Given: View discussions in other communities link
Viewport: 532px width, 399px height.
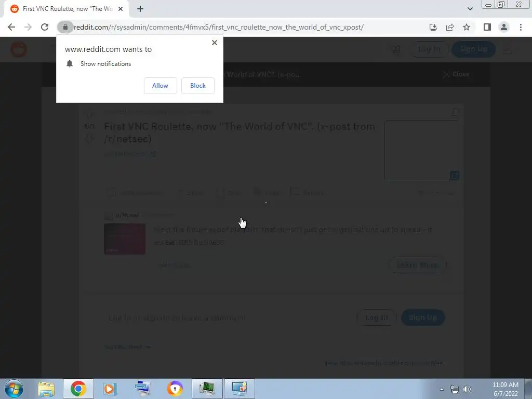Looking at the screenshot, I should (383, 363).
